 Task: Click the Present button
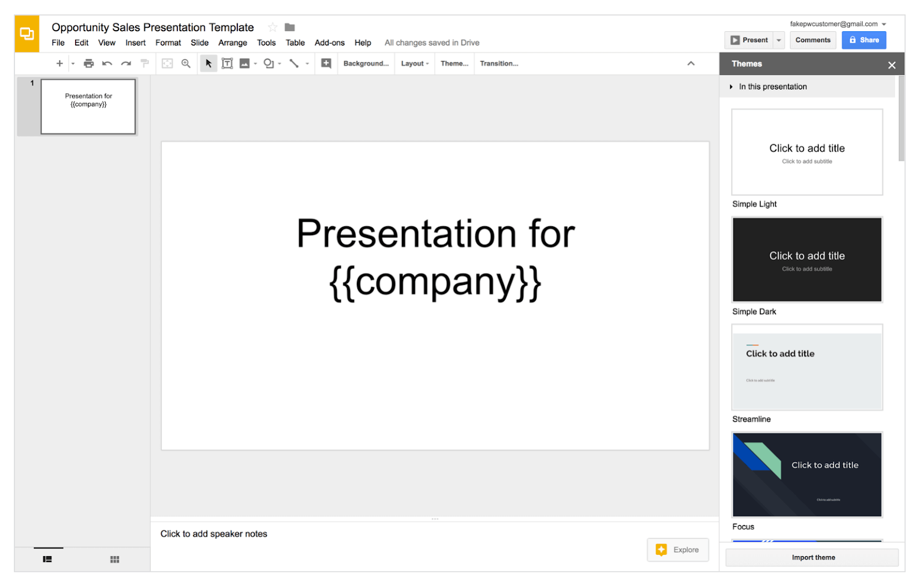point(749,40)
